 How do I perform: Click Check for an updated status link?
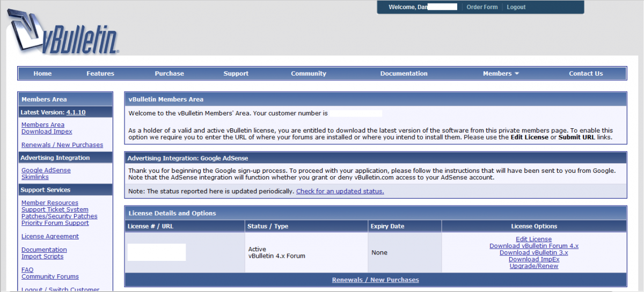pyautogui.click(x=340, y=191)
